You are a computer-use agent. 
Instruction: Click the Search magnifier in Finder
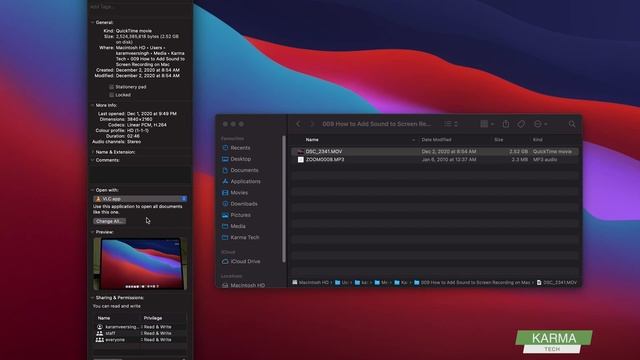[572, 124]
